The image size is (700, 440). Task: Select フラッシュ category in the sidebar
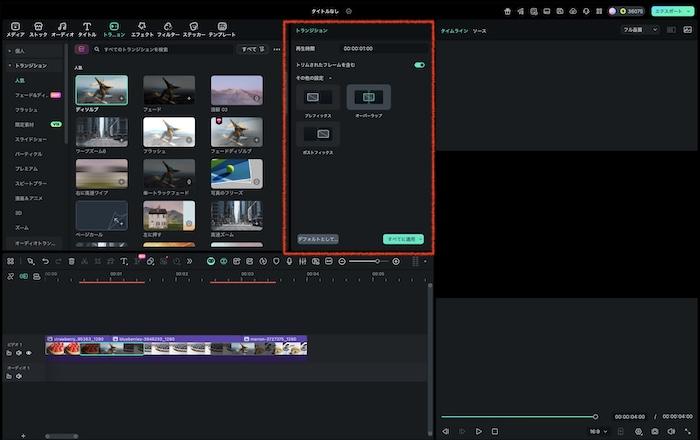26,109
